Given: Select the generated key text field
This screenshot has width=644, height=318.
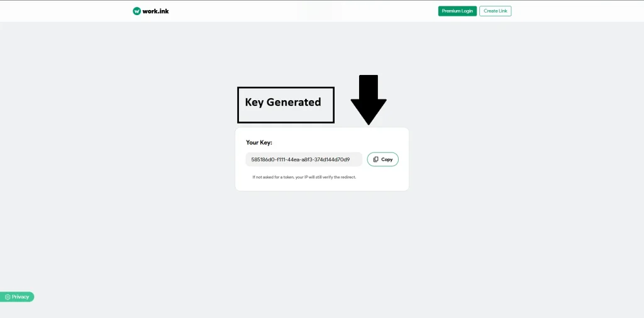Looking at the screenshot, I should coord(303,159).
